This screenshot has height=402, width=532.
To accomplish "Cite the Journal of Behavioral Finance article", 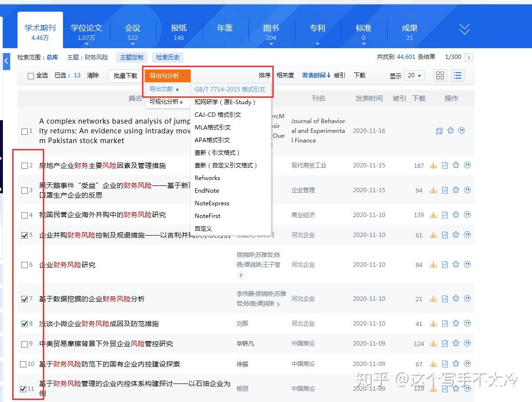I will [x=461, y=131].
